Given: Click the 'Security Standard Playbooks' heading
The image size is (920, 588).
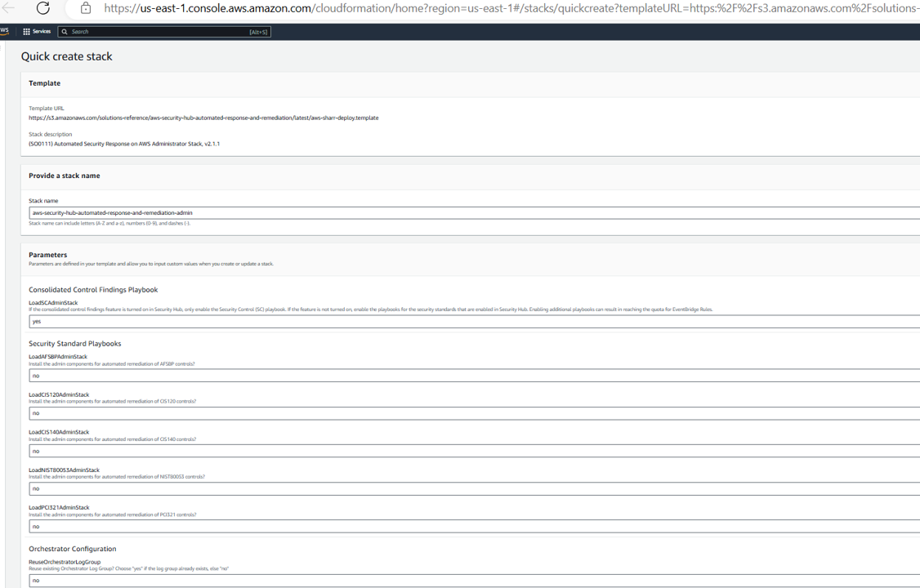Looking at the screenshot, I should pos(75,344).
